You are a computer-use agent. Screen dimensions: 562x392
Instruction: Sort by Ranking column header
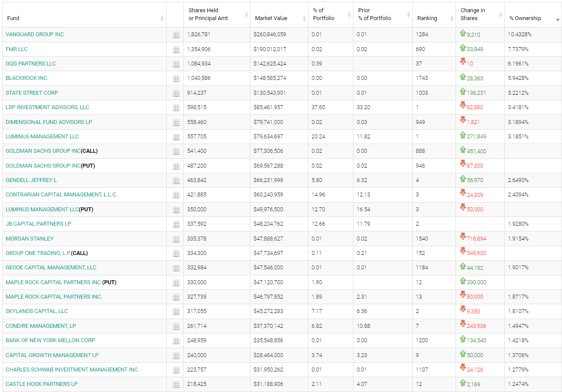pos(434,15)
